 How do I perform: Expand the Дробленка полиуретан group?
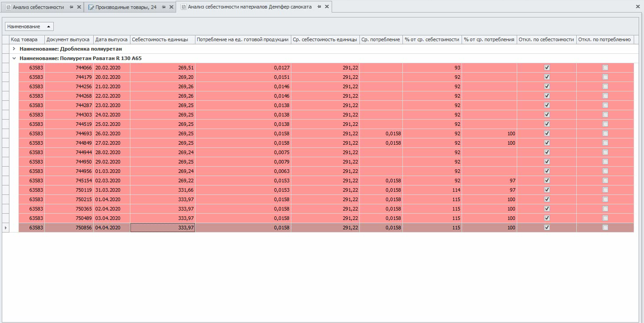click(x=14, y=49)
